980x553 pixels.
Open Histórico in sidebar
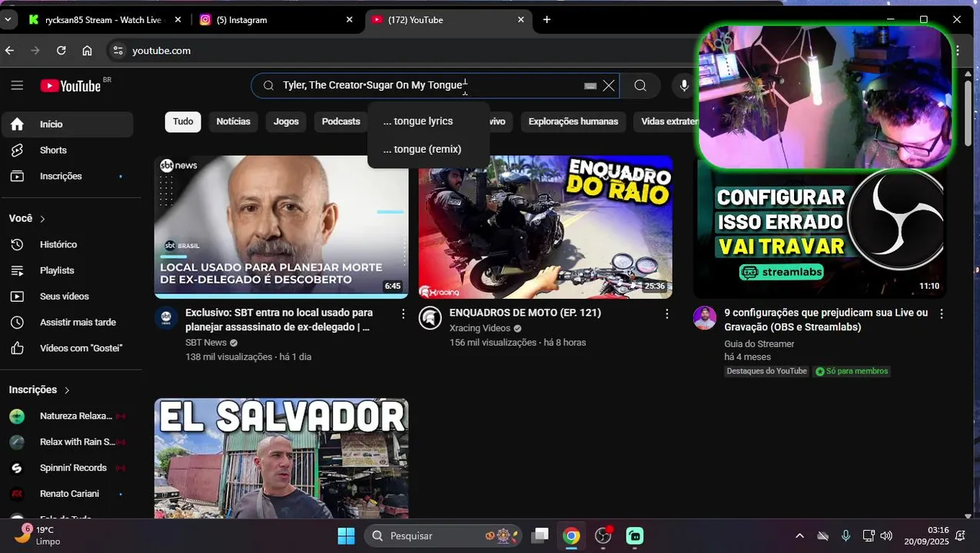point(67,244)
